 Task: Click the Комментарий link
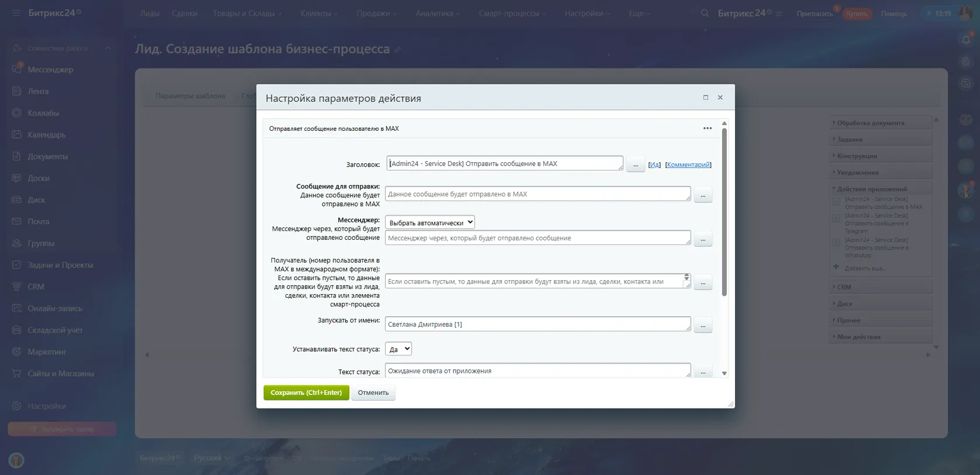tap(688, 165)
